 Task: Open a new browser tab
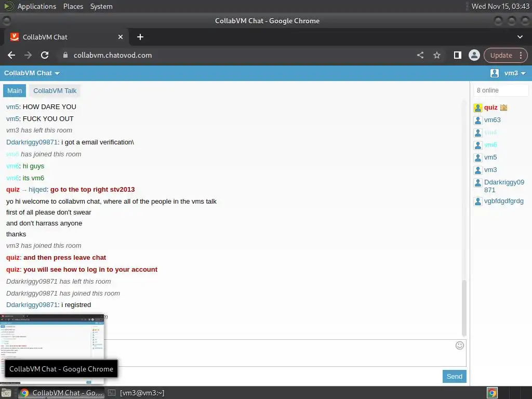click(x=140, y=37)
